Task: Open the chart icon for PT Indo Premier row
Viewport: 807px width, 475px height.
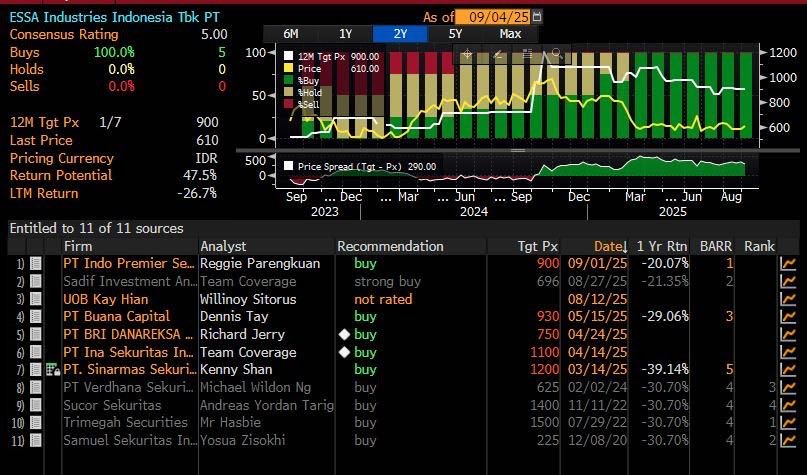Action: click(x=787, y=264)
